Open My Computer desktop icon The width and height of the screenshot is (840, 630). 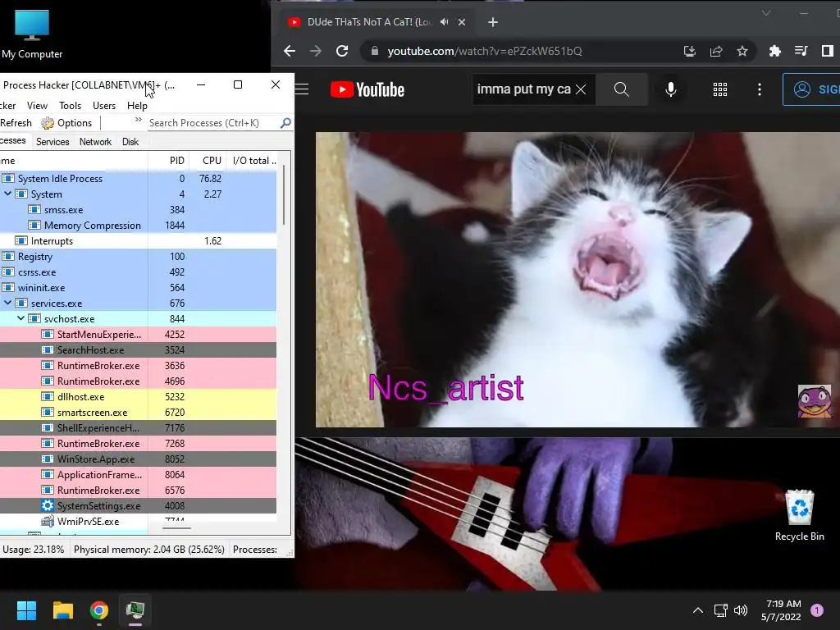[32, 33]
